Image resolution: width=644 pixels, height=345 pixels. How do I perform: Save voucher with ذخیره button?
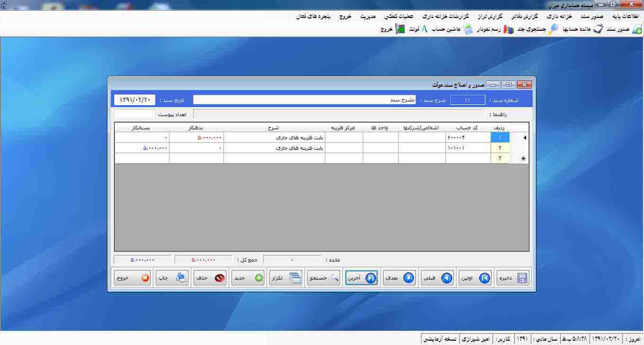click(x=512, y=278)
